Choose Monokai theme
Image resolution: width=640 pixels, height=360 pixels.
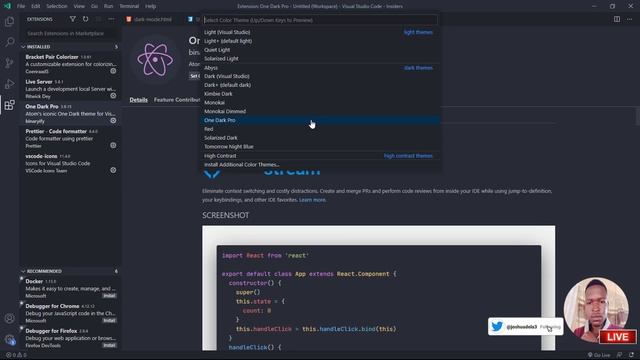pos(320,103)
